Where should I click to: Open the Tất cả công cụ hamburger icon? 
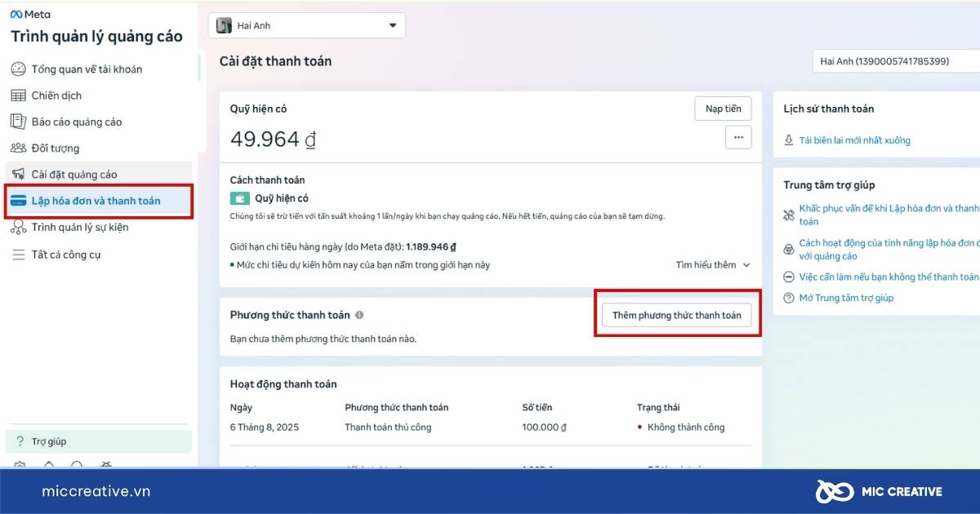(18, 255)
